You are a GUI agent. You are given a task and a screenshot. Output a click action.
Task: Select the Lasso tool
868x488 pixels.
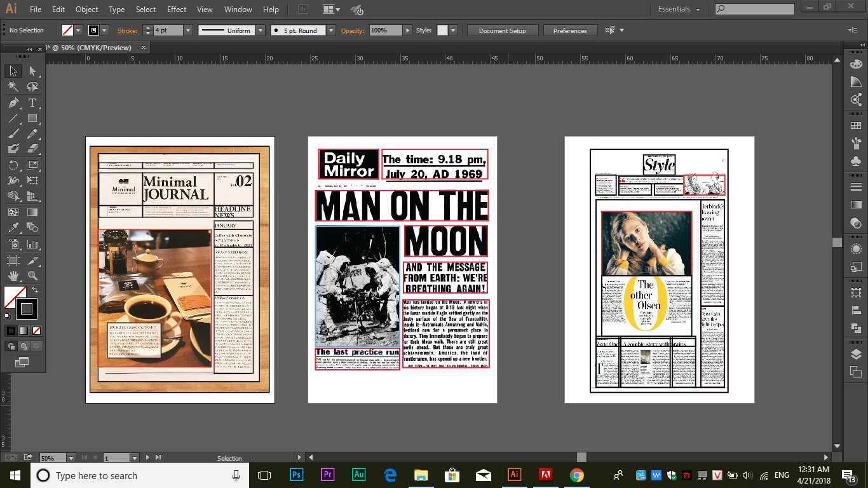point(32,87)
